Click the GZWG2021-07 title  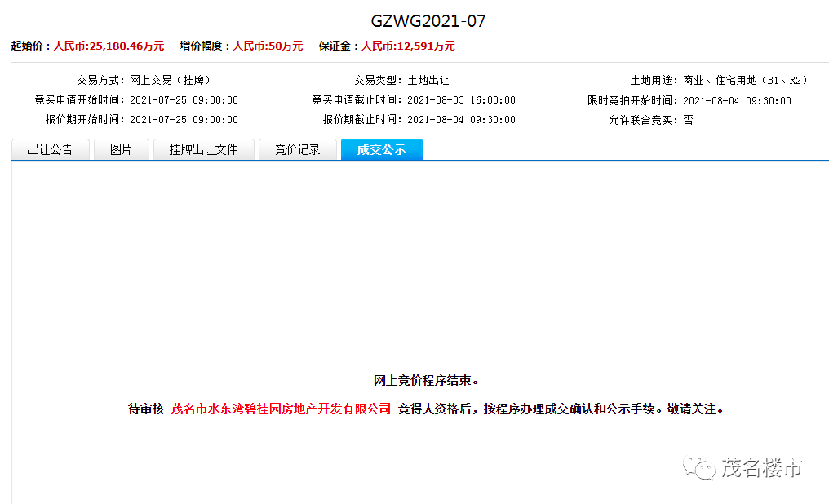point(428,21)
